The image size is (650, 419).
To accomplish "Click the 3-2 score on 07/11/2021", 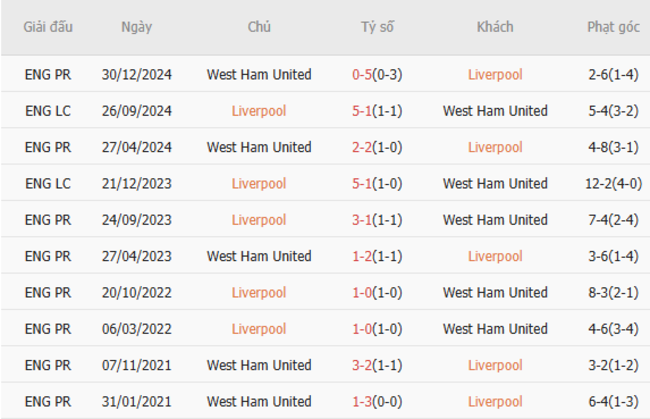I will (363, 365).
